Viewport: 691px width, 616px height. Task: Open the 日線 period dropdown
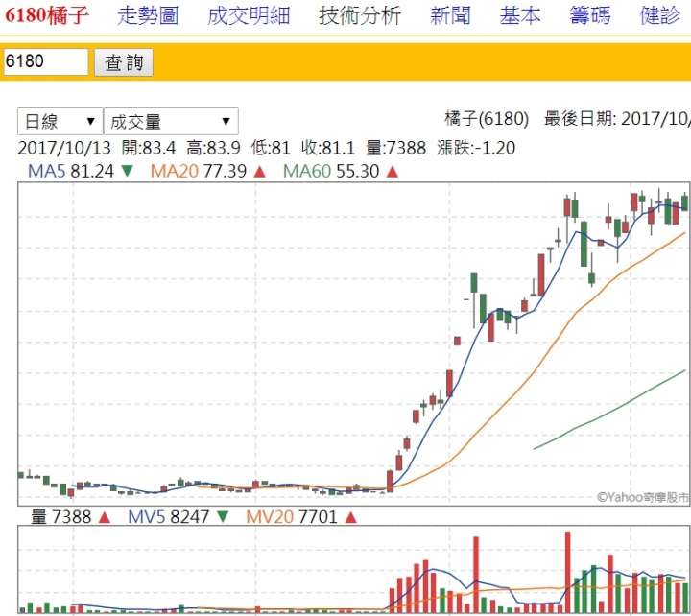point(60,121)
